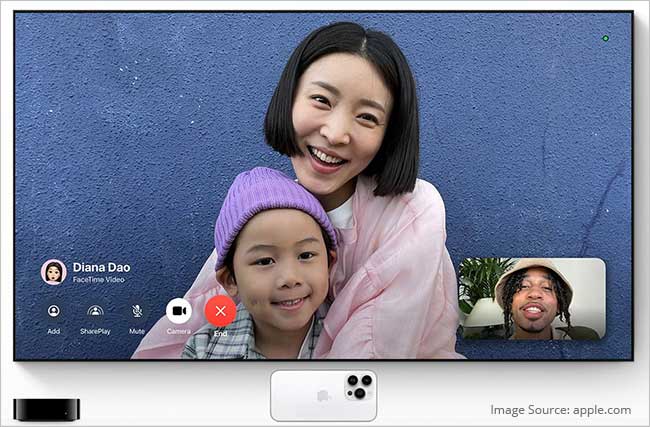
Task: Open SharePlay from the call controls
Action: (x=95, y=311)
